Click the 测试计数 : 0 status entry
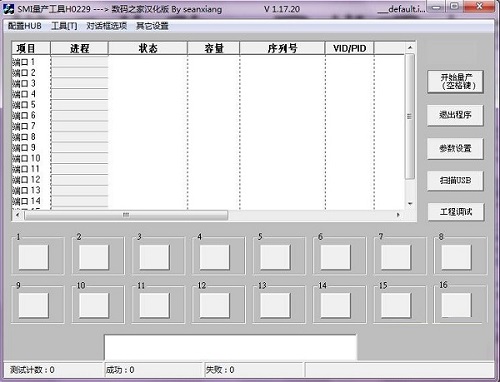Viewport: 500px width, 382px height. click(53, 370)
